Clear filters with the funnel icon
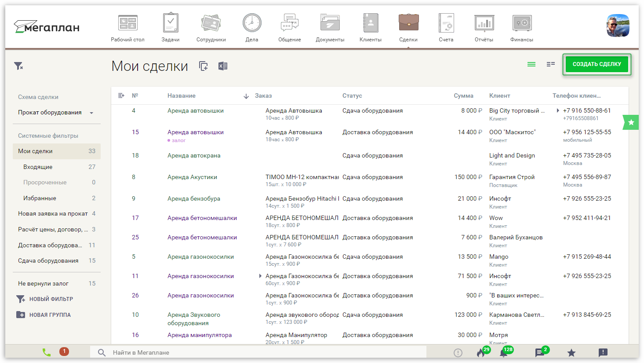The height and width of the screenshot is (363, 644). click(18, 66)
